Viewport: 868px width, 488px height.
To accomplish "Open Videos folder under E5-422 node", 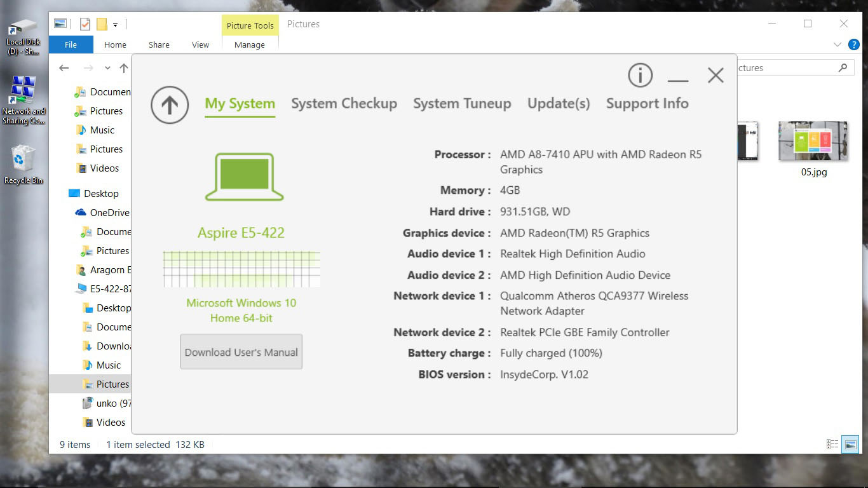I will pos(111,422).
